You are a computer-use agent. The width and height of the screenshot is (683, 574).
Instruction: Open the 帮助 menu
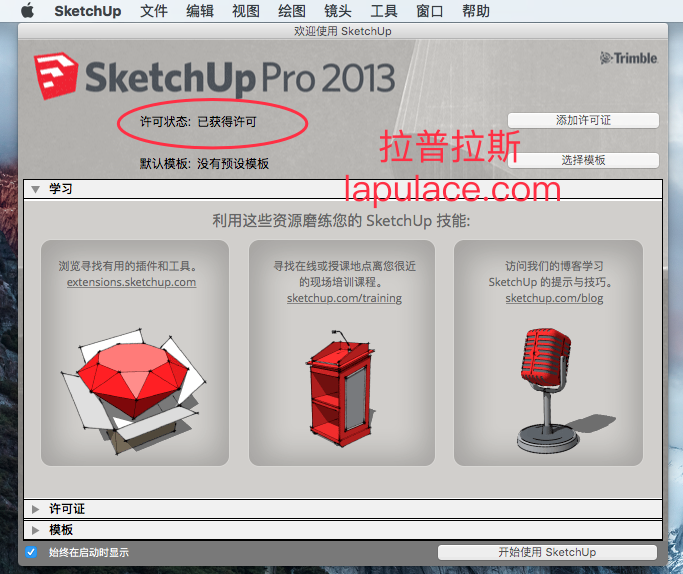(x=476, y=11)
